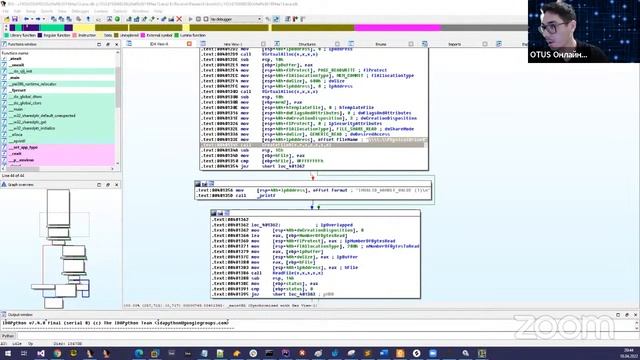This screenshot has width=640, height=360.
Task: Select _main in the Functions window
Action: click(58, 78)
